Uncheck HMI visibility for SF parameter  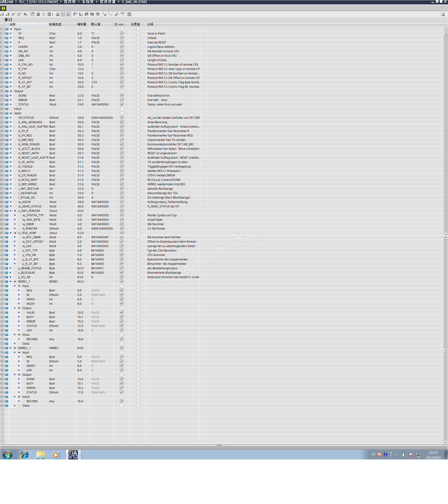click(122, 34)
